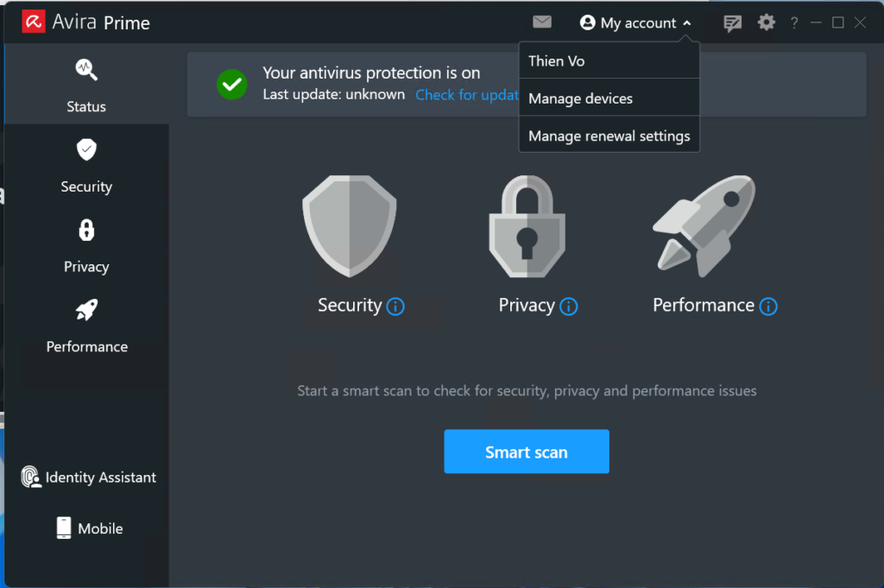
Task: Open Manage renewal settings menu entry
Action: click(609, 136)
